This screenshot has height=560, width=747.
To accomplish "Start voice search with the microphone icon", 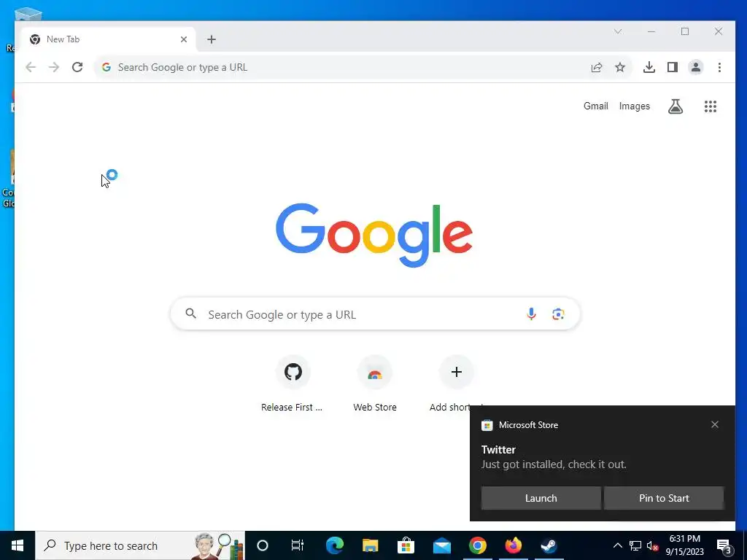I will pos(531,314).
